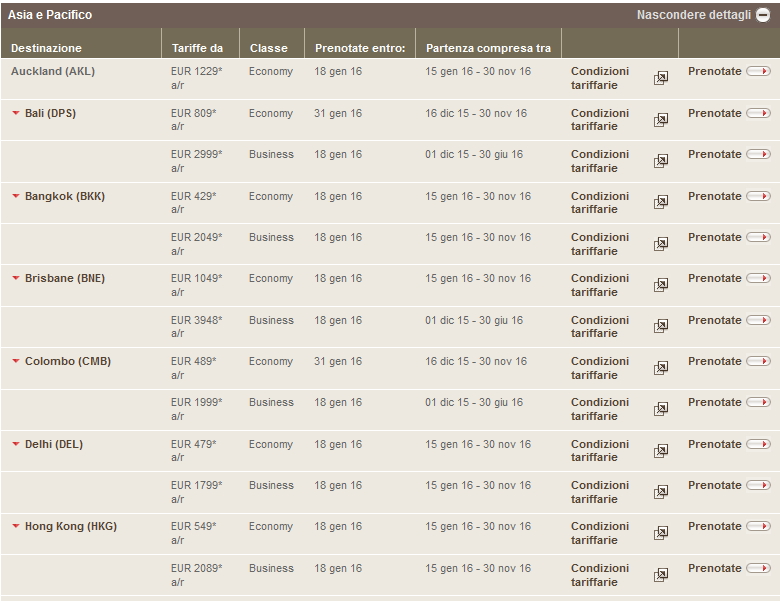780x601 pixels.
Task: View Condizioni tariffarie for Delhi Business
Action: [x=600, y=492]
